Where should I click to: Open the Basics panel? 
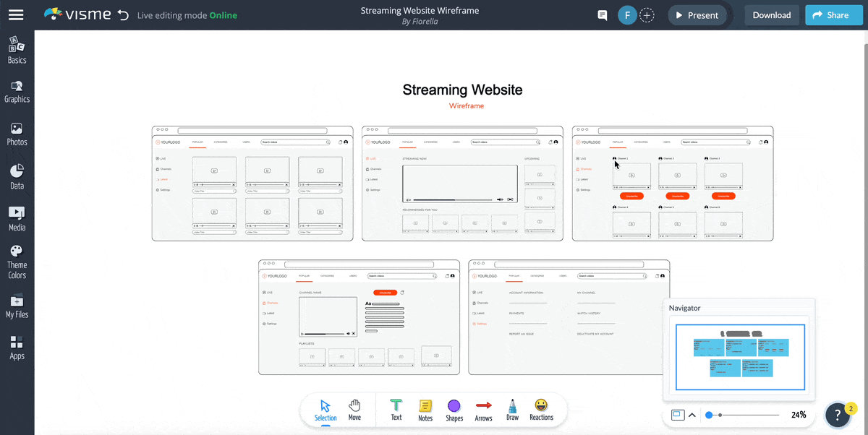click(x=17, y=49)
